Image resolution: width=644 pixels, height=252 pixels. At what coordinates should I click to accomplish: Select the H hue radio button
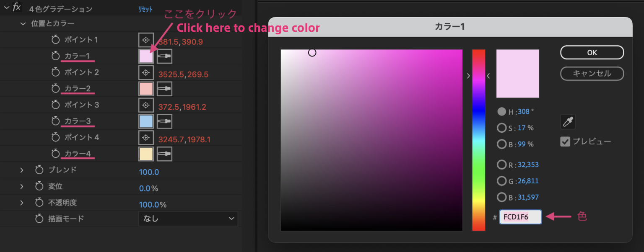tap(501, 112)
